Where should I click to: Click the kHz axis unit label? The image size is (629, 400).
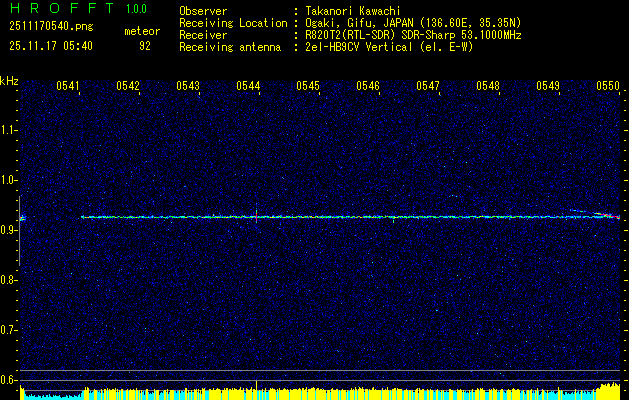[9, 82]
